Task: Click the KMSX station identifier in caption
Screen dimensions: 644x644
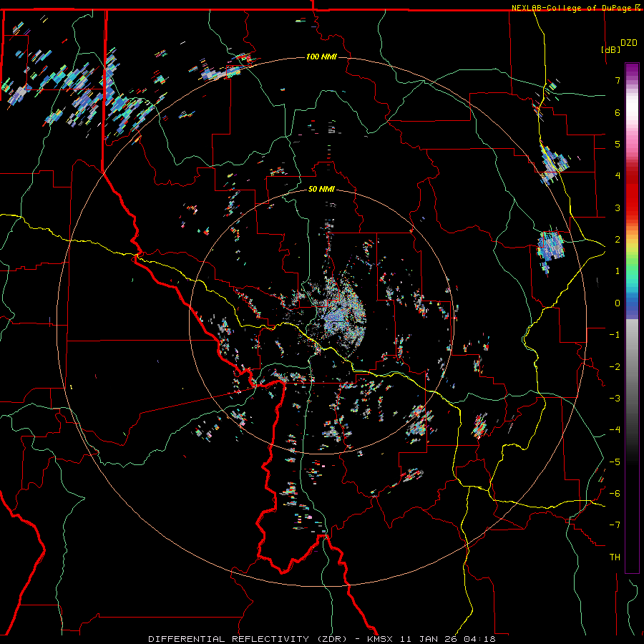Action: click(x=380, y=639)
